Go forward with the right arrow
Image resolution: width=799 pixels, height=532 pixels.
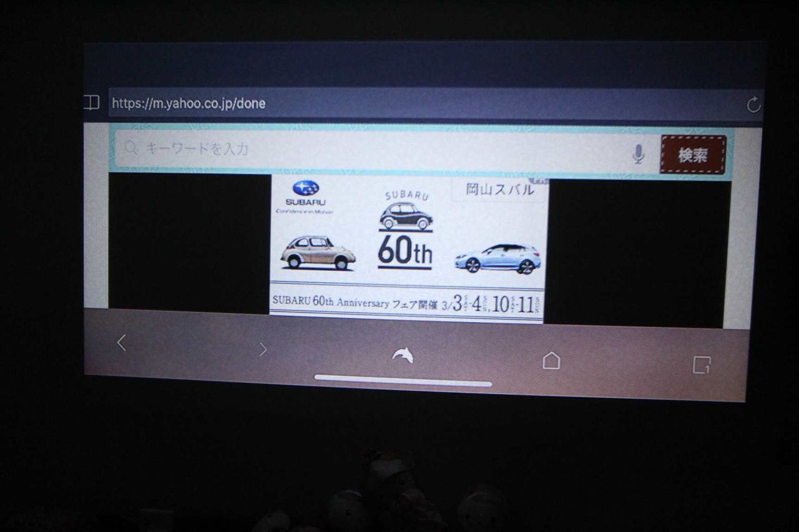click(263, 349)
